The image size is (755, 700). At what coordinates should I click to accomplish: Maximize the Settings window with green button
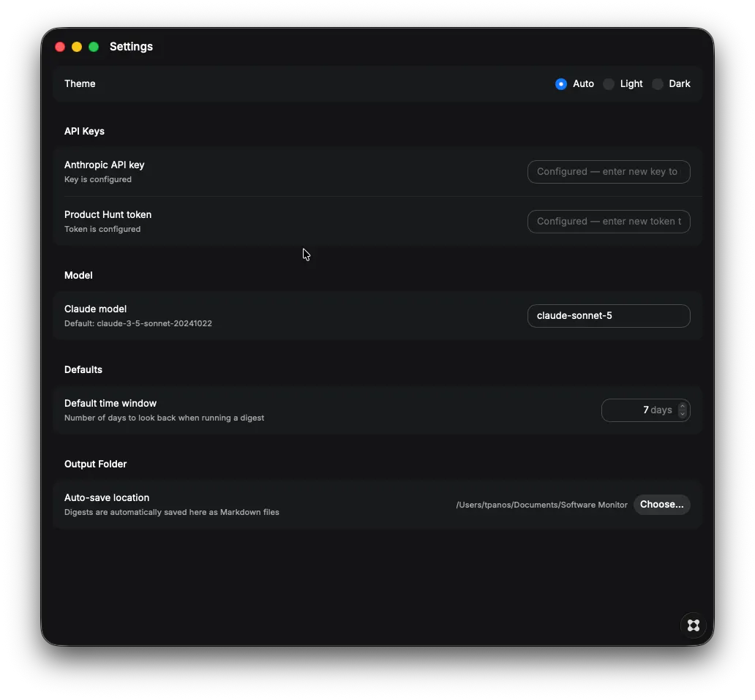(x=94, y=47)
